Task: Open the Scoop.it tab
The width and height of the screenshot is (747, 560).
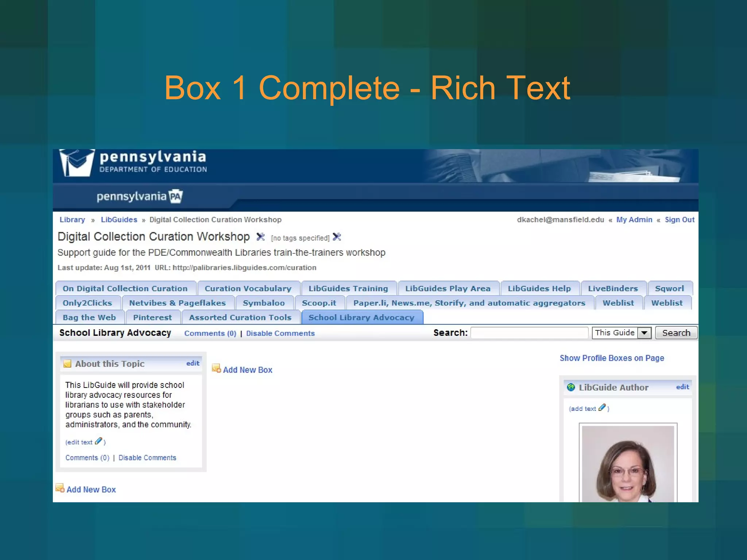Action: click(x=319, y=303)
